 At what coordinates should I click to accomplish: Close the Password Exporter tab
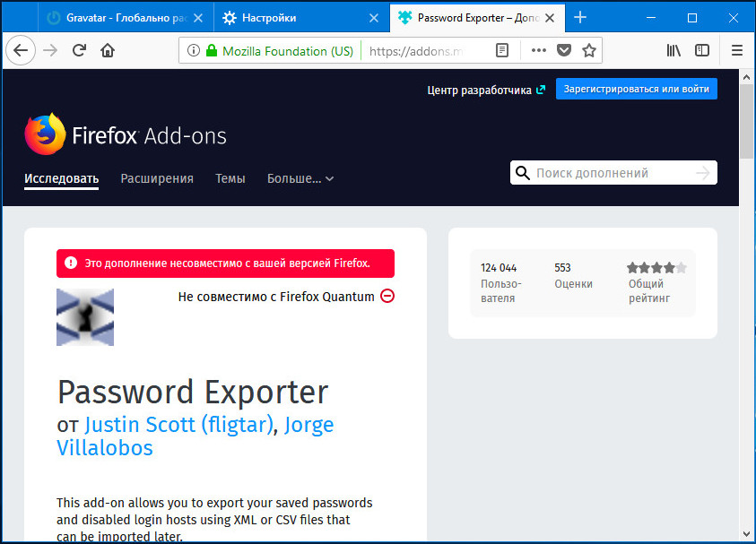550,18
